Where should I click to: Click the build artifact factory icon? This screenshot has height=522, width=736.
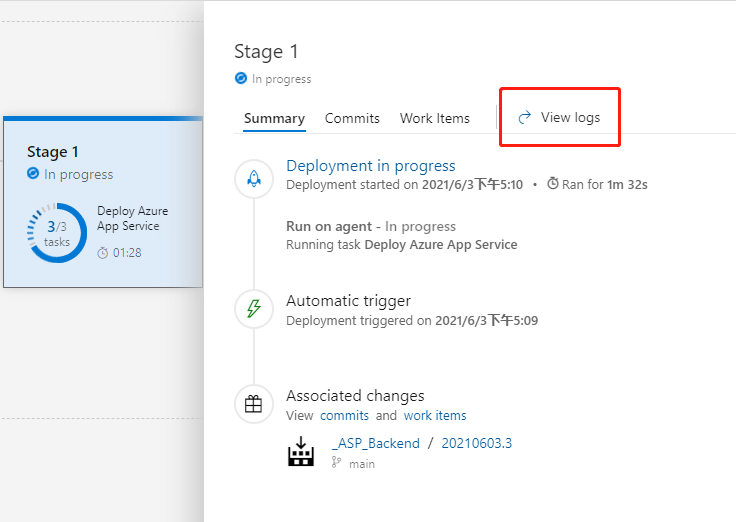301,452
